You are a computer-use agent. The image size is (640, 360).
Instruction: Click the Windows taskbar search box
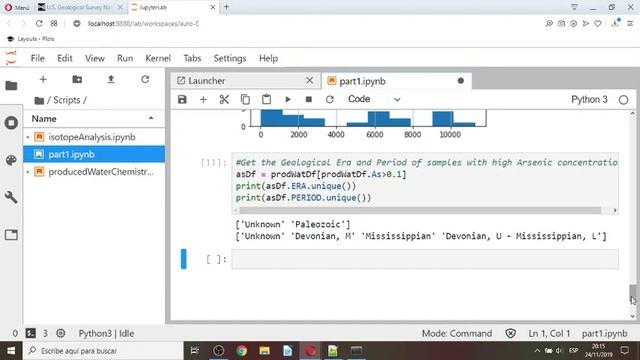[104, 351]
